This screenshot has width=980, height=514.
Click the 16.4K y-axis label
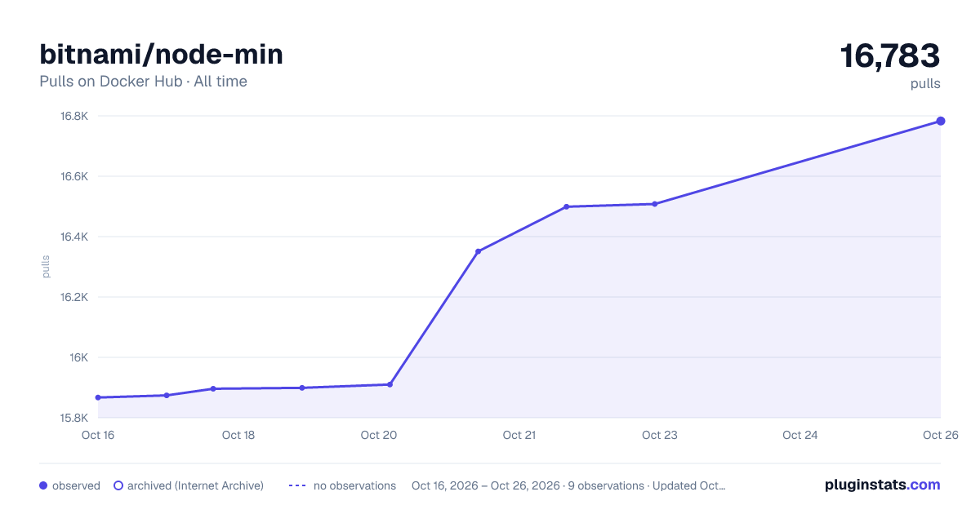(74, 237)
